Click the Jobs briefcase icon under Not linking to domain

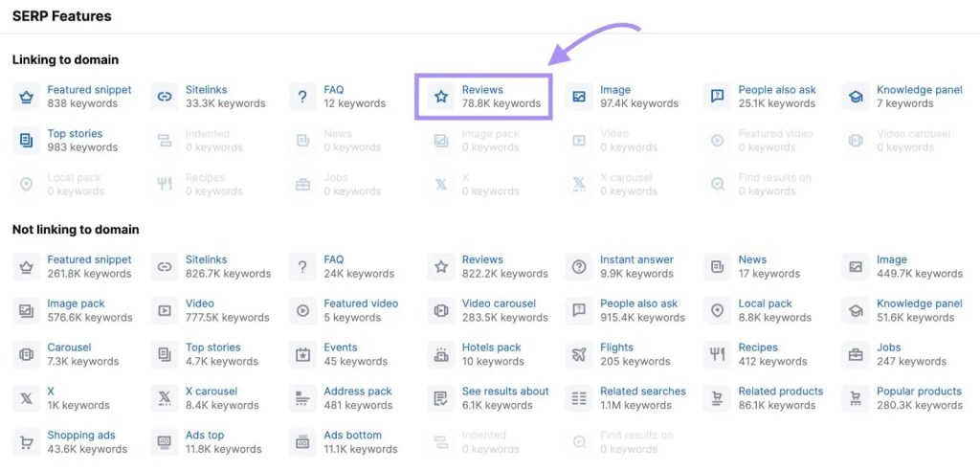point(856,354)
